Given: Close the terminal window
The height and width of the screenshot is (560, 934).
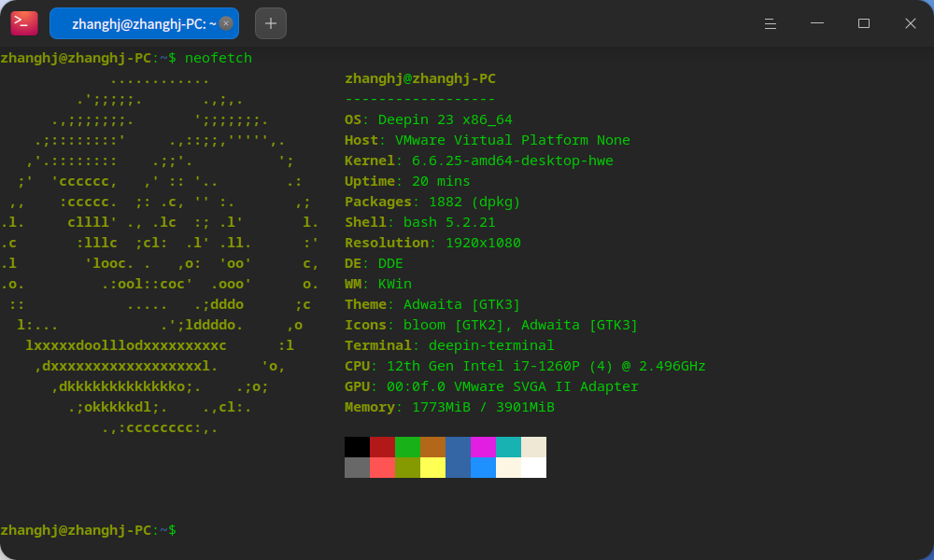Looking at the screenshot, I should point(910,23).
